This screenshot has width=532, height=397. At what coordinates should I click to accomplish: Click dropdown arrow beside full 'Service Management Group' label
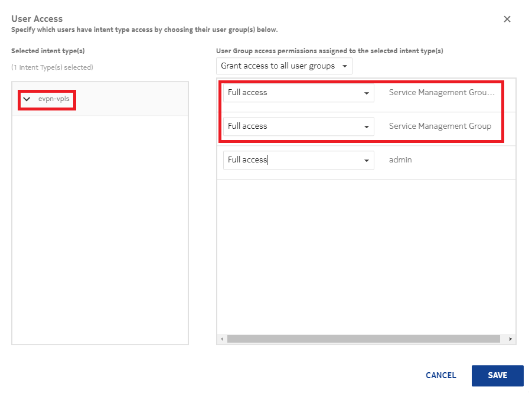367,127
